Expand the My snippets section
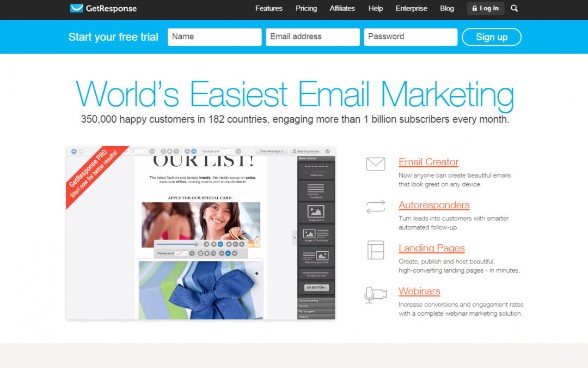Viewport: 588px width, 368px height. (x=316, y=311)
